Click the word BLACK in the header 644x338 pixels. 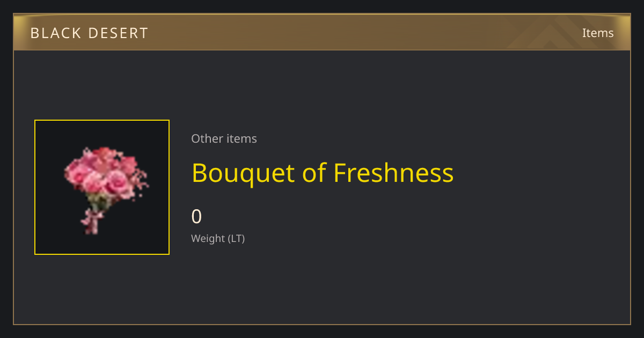point(54,33)
